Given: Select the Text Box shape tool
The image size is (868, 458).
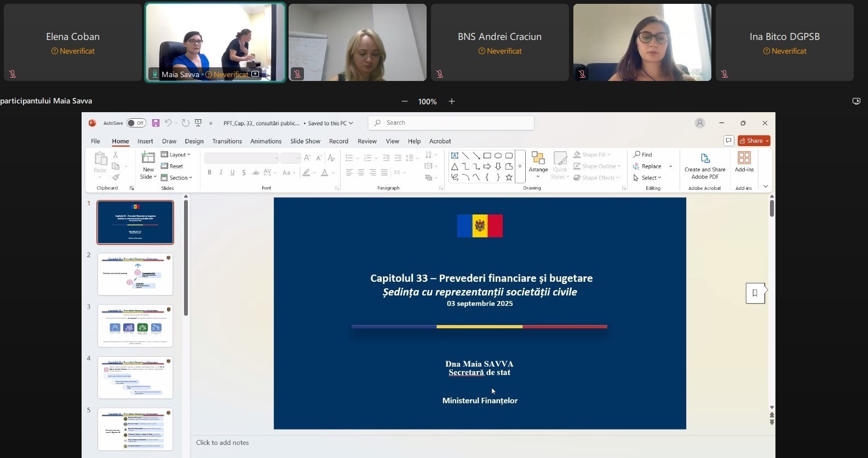Looking at the screenshot, I should pos(455,155).
